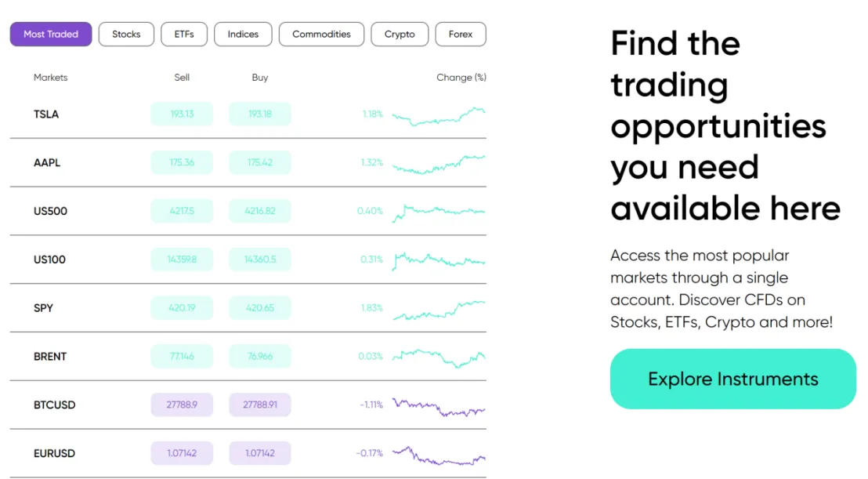Click SPY sell price 420.19
Viewport: 868px width, 479px height.
tap(182, 308)
